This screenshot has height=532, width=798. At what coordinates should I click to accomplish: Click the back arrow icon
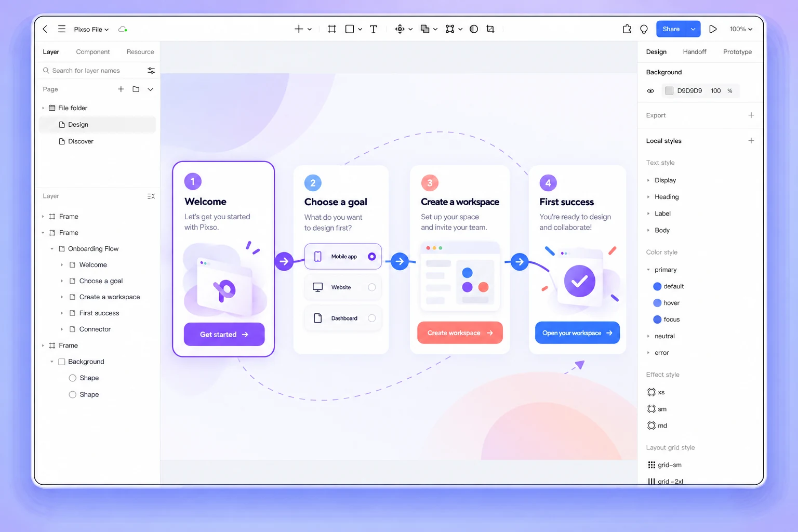click(x=45, y=29)
